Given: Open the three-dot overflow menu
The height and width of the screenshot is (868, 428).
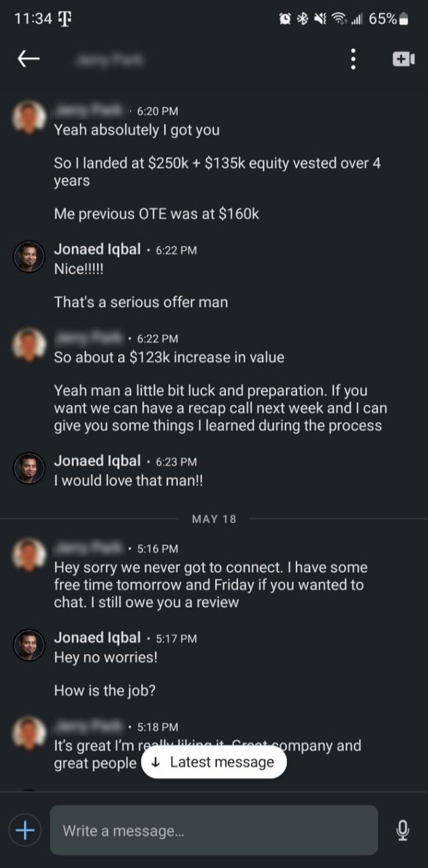Looking at the screenshot, I should [353, 59].
